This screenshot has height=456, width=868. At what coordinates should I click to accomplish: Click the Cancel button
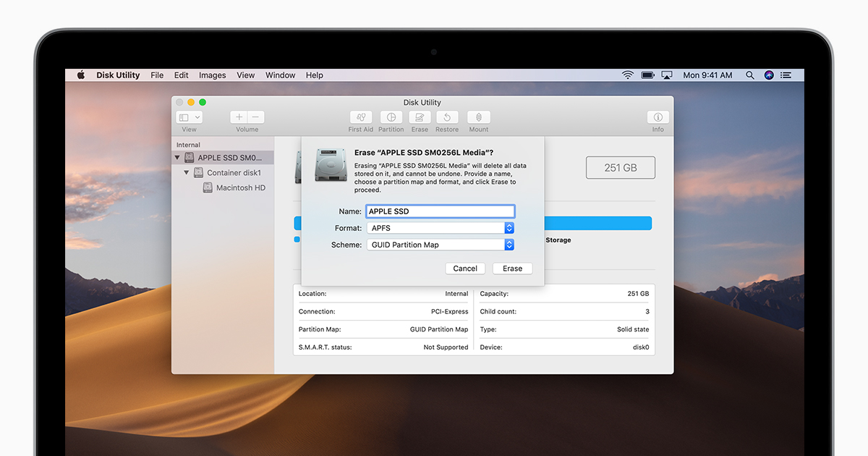(465, 269)
